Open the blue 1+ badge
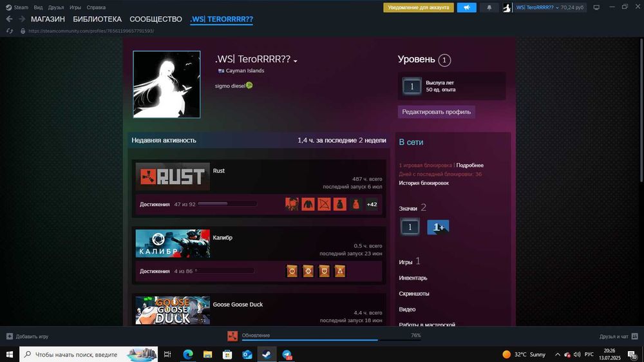 point(438,227)
